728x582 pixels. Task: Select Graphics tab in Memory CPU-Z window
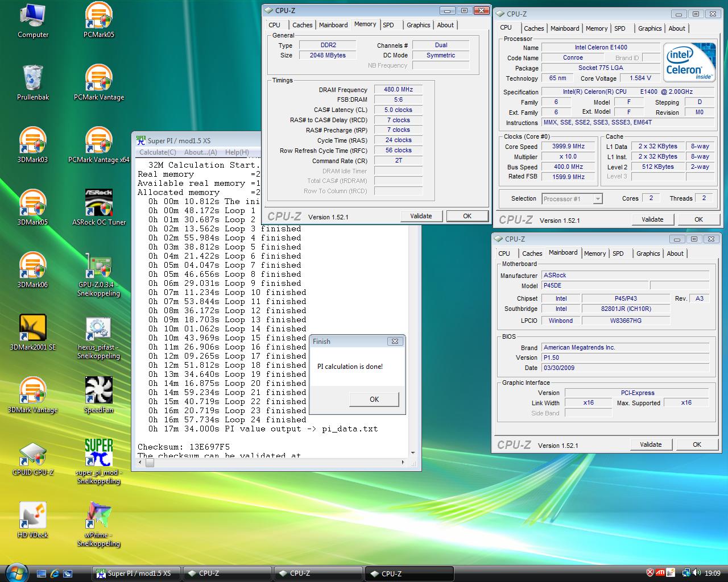[x=418, y=25]
